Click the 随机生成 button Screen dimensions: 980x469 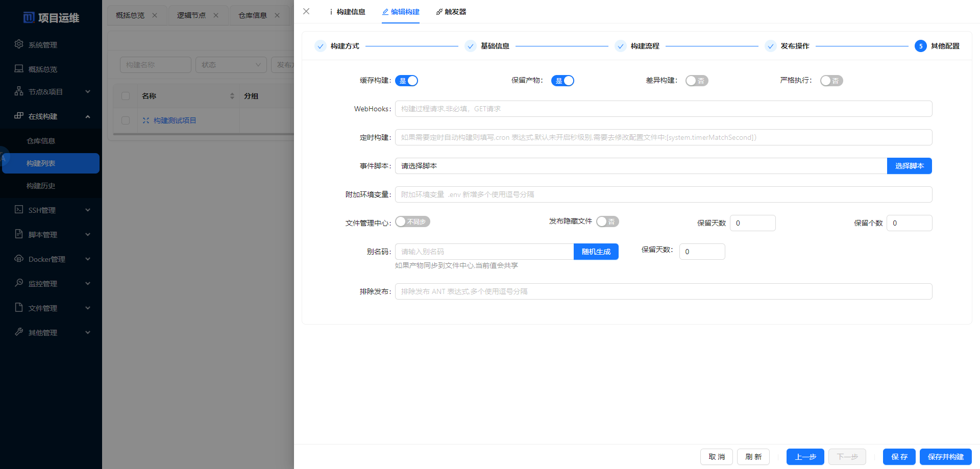click(596, 251)
